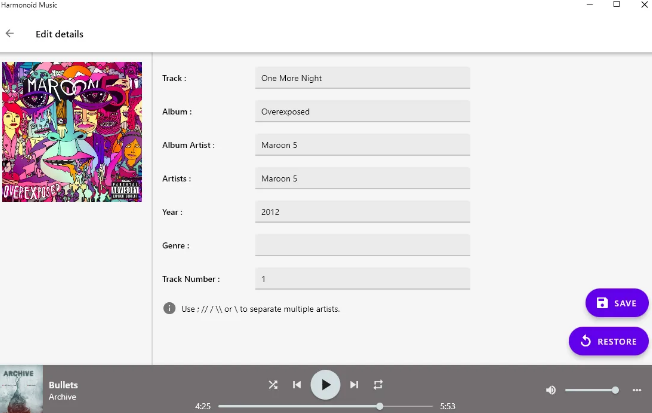The width and height of the screenshot is (652, 413).
Task: Edit the Track Number field
Action: [x=362, y=279]
